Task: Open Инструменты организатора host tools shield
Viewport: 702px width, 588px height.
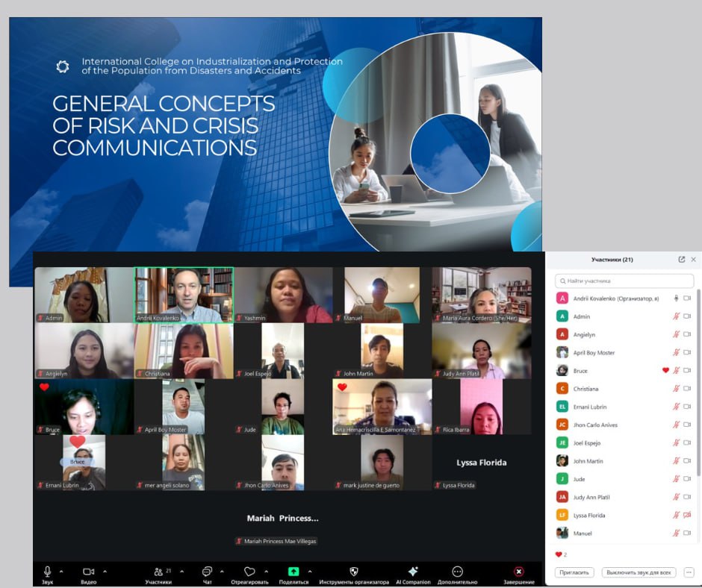Action: point(354,571)
